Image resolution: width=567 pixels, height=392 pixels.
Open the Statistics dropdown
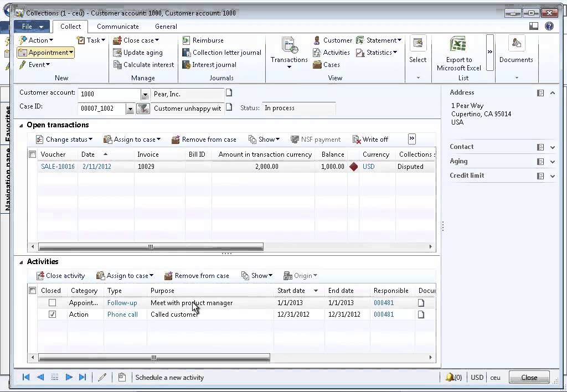pos(377,53)
